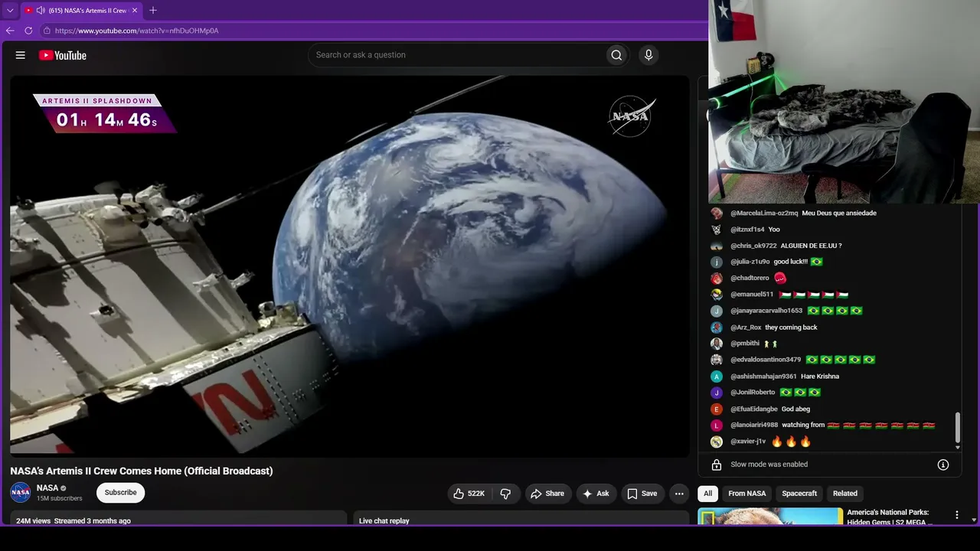View site information icon beside the URL
Screen dimensions: 980x551
click(x=47, y=31)
